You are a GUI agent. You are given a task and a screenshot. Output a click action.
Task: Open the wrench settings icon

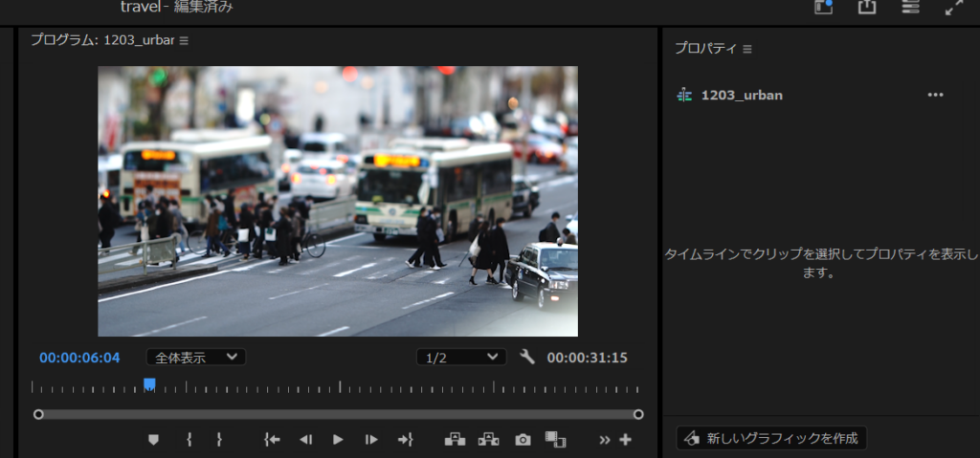[x=526, y=357]
